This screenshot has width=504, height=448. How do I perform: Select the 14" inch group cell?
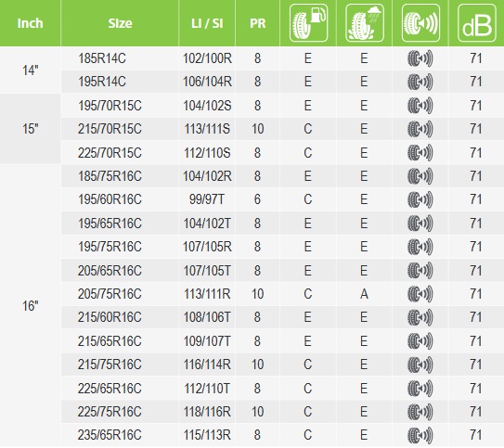[31, 70]
